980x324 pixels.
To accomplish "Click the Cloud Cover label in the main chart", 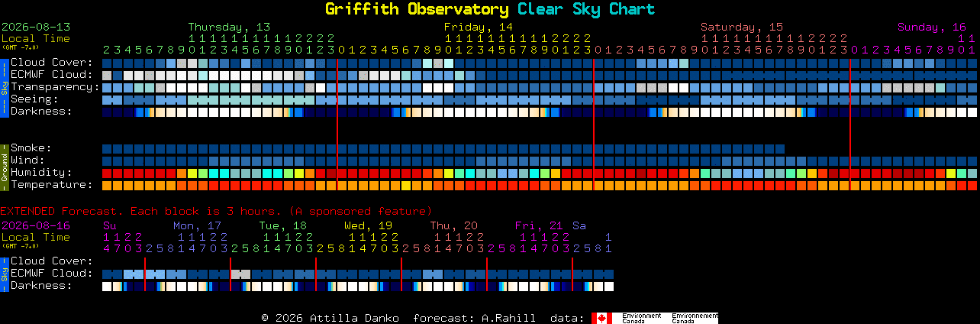I will pos(51,62).
